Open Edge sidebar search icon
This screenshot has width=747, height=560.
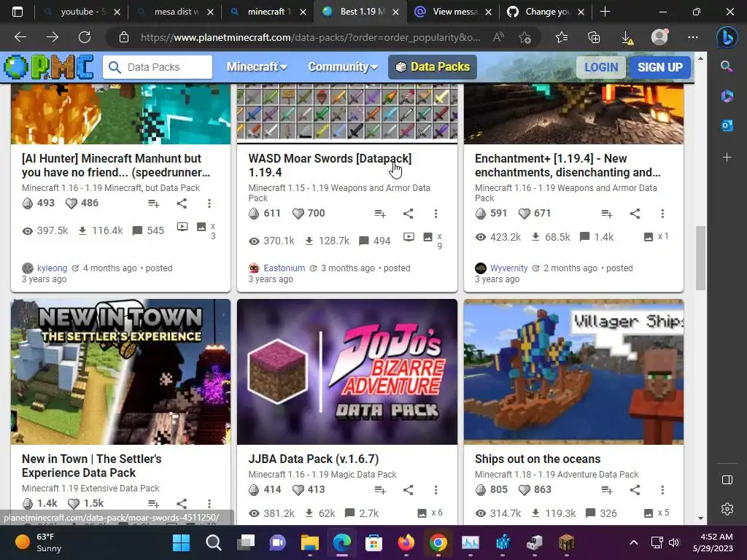727,66
